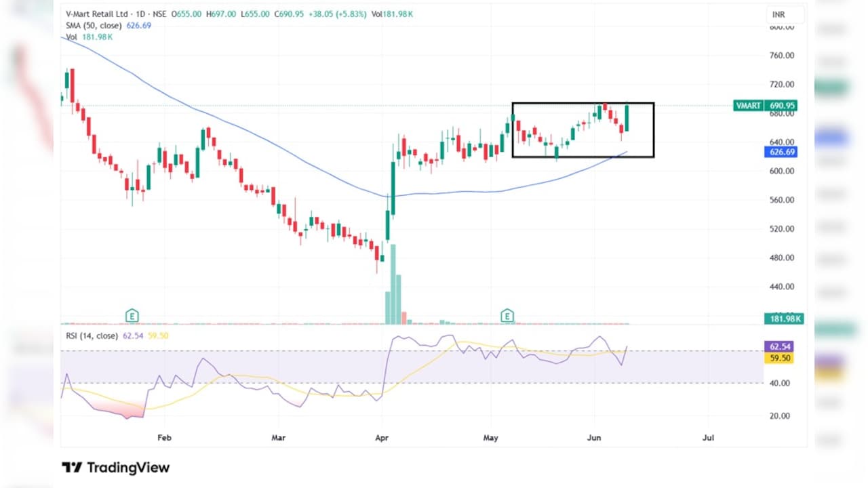Click the 20.00 RSI axis label
This screenshot has height=488, width=868.
(780, 416)
